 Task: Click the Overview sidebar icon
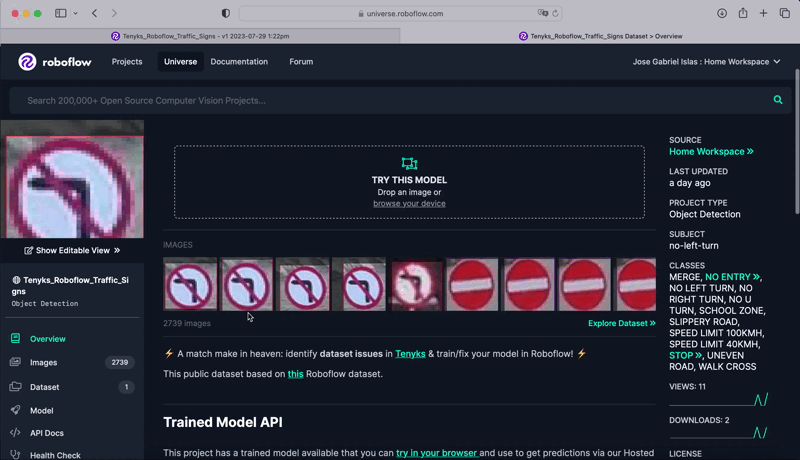[15, 338]
